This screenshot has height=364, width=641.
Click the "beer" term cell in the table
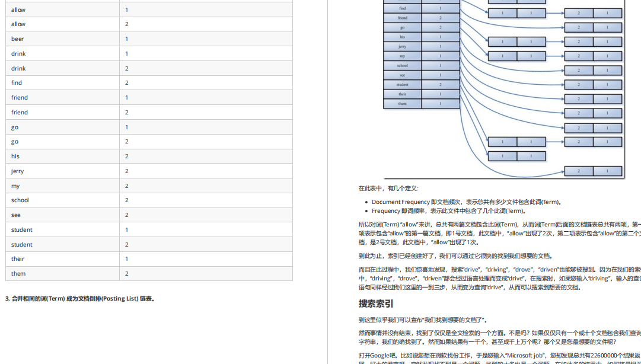(x=62, y=39)
